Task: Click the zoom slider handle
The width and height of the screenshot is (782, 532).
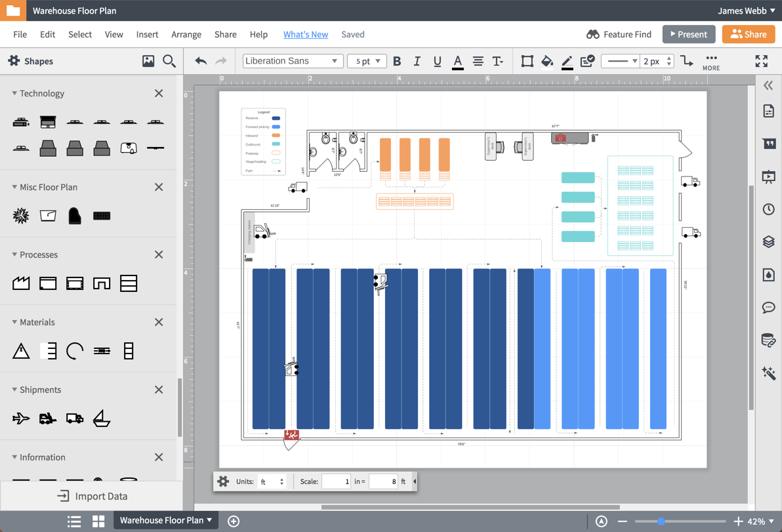Action: [x=661, y=521]
